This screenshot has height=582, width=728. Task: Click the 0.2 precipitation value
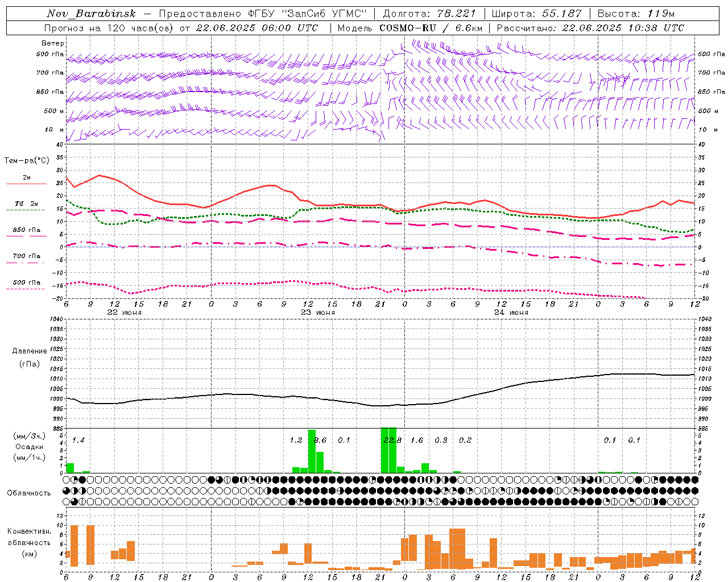point(465,440)
